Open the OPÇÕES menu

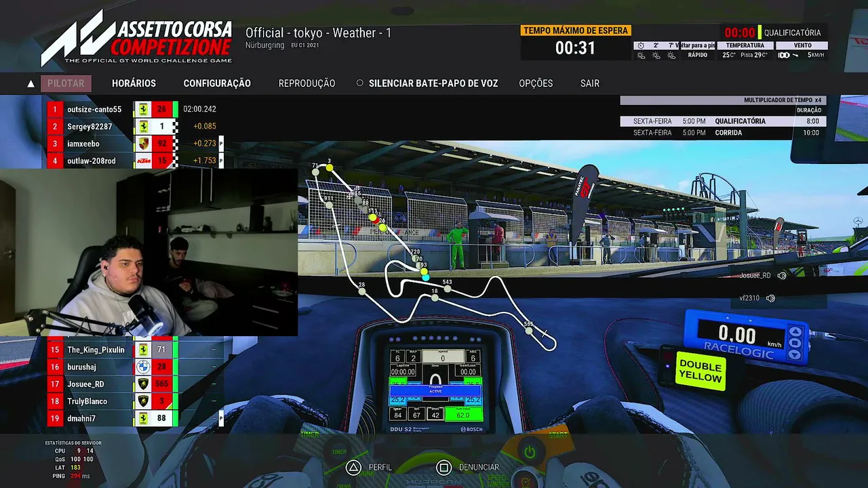(536, 83)
